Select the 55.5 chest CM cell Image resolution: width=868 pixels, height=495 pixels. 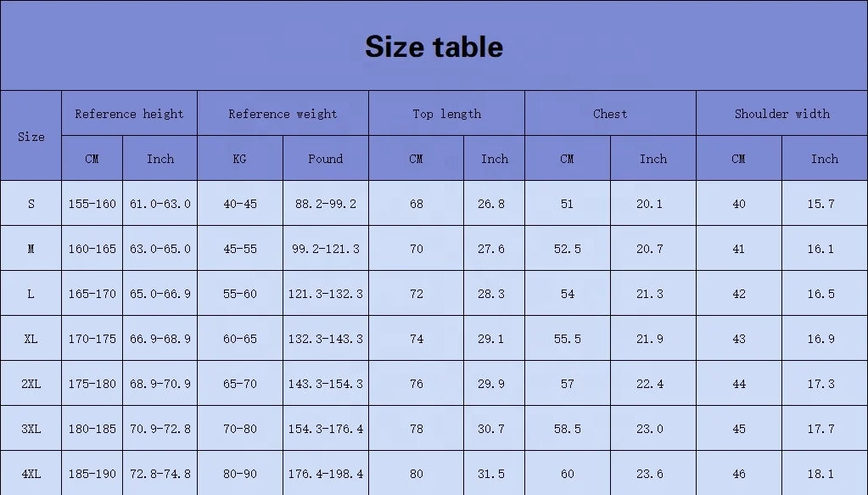567,339
